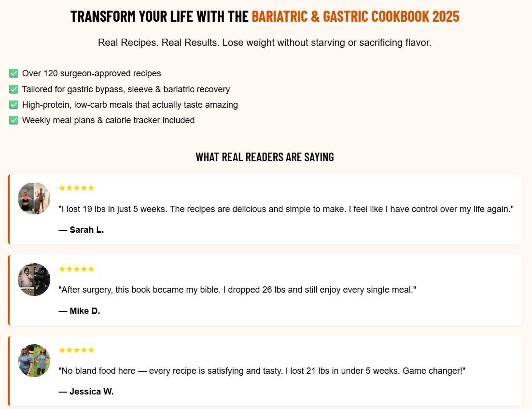This screenshot has width=532, height=409.
Task: Click Sarah's '19 lbs in 5 weeks' quote
Action: [286, 209]
